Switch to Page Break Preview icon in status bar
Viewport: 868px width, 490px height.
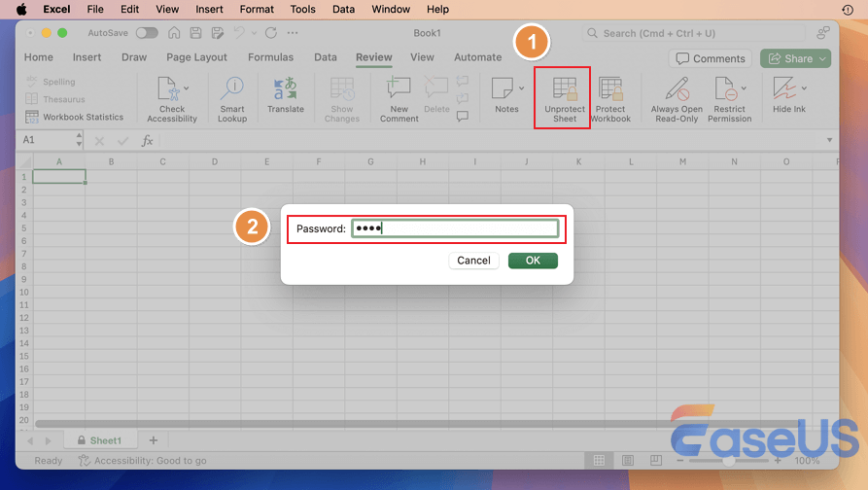[x=656, y=460]
